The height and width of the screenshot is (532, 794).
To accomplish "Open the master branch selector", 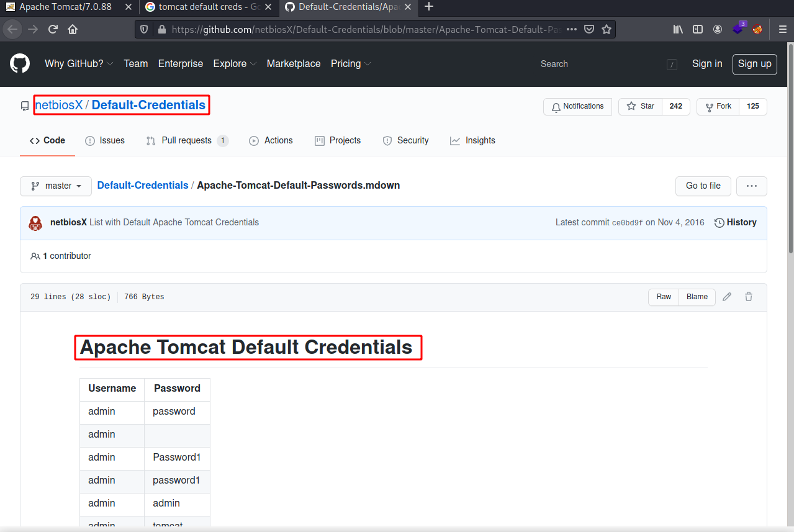I will pos(56,186).
